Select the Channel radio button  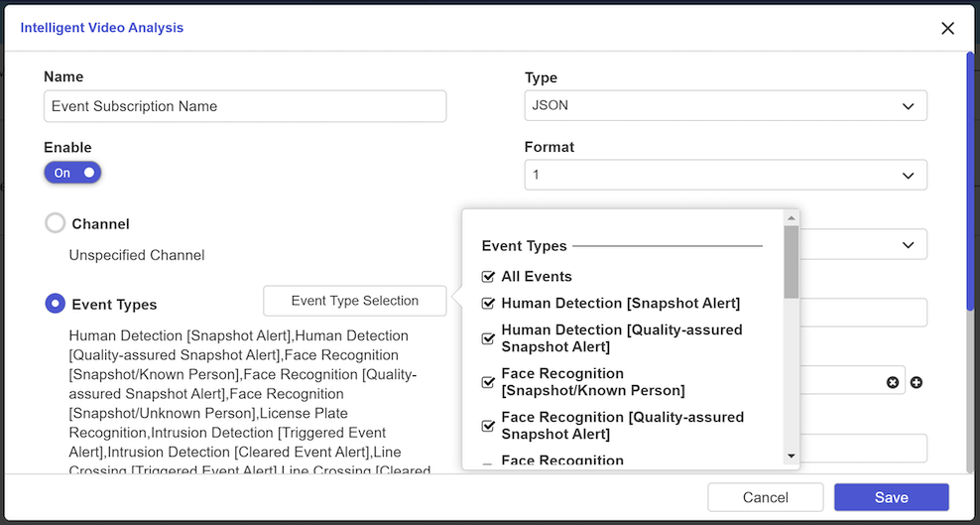pos(56,224)
